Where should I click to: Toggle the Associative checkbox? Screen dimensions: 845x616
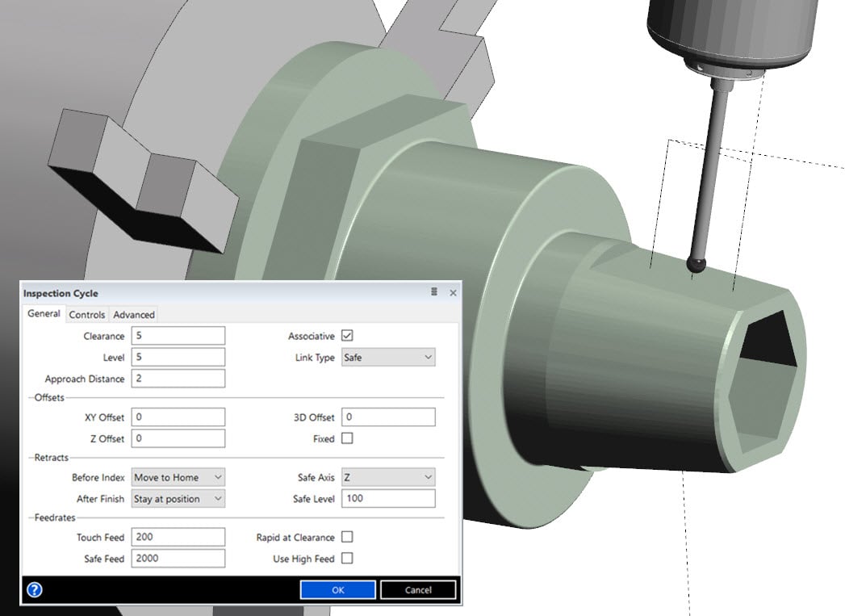[348, 336]
